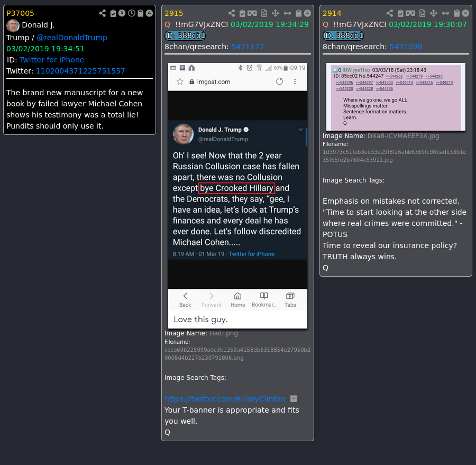Image resolution: width=476 pixels, height=465 pixels.
Task: Click the outlined clock icon on post P37005
Action: [x=132, y=13]
